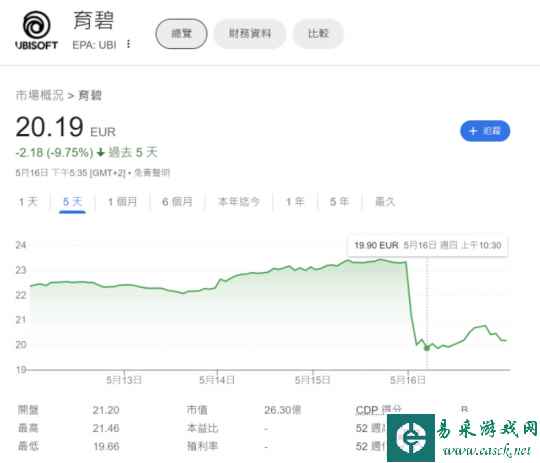Select the 5 天 time range
540x463 pixels.
pyautogui.click(x=72, y=202)
